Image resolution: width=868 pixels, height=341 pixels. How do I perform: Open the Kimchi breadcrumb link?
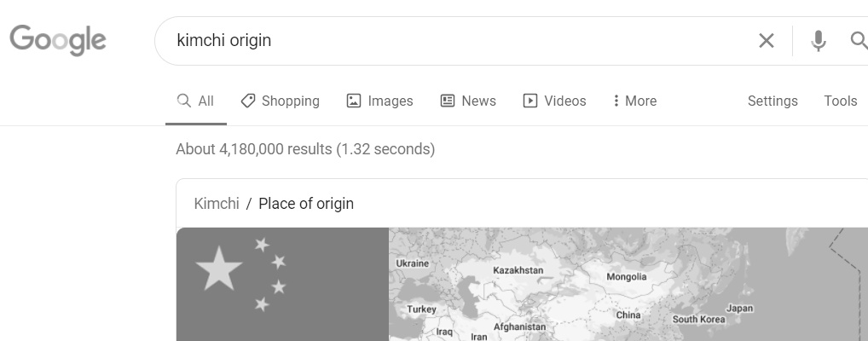point(217,204)
